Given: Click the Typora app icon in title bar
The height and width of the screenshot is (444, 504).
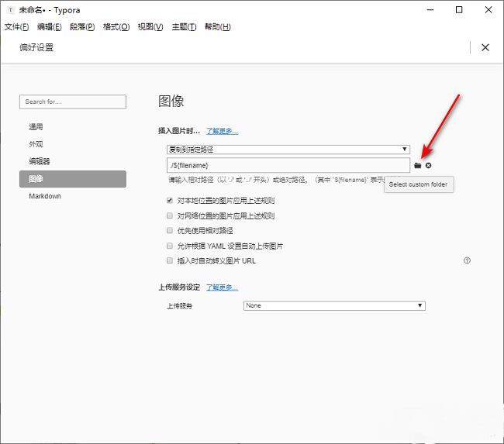Looking at the screenshot, I should 10,10.
